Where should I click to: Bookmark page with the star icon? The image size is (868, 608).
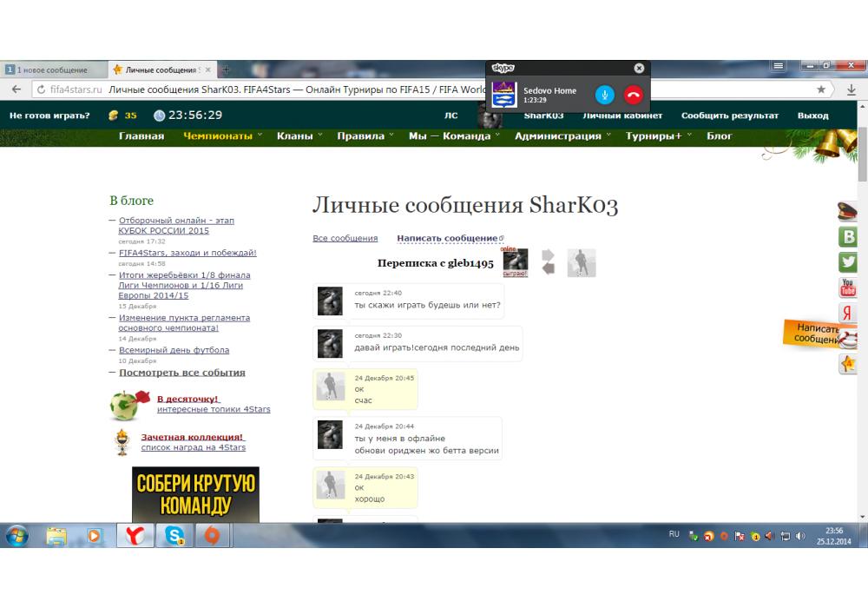click(x=821, y=89)
